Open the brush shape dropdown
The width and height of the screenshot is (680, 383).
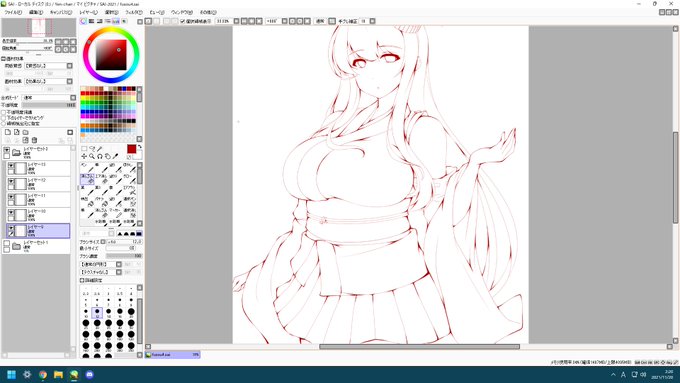pyautogui.click(x=119, y=264)
